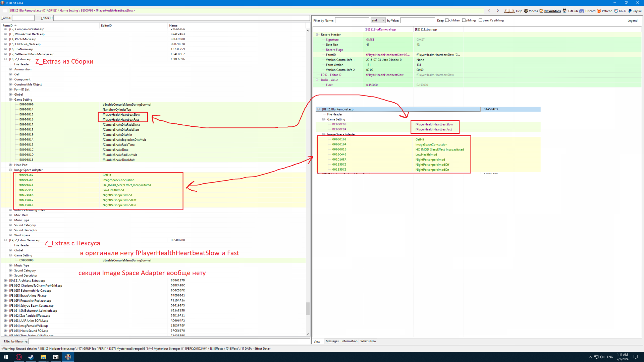This screenshot has width=644, height=362.
Task: Expand the Ammunition group node
Action: point(10,69)
